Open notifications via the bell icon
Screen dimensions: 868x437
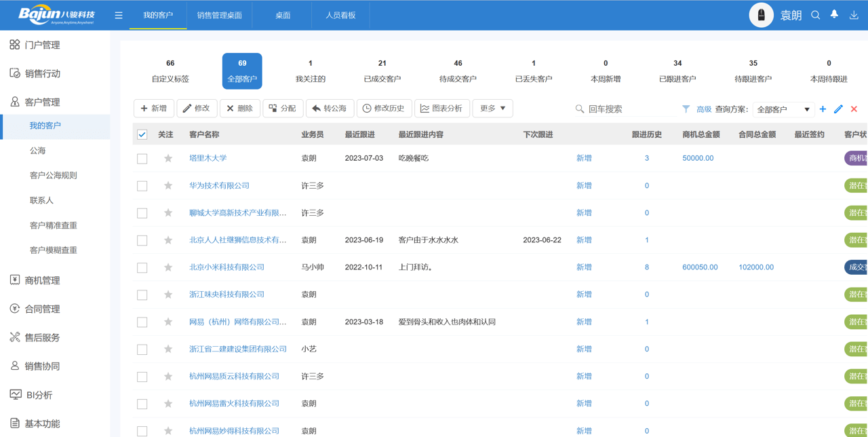834,14
